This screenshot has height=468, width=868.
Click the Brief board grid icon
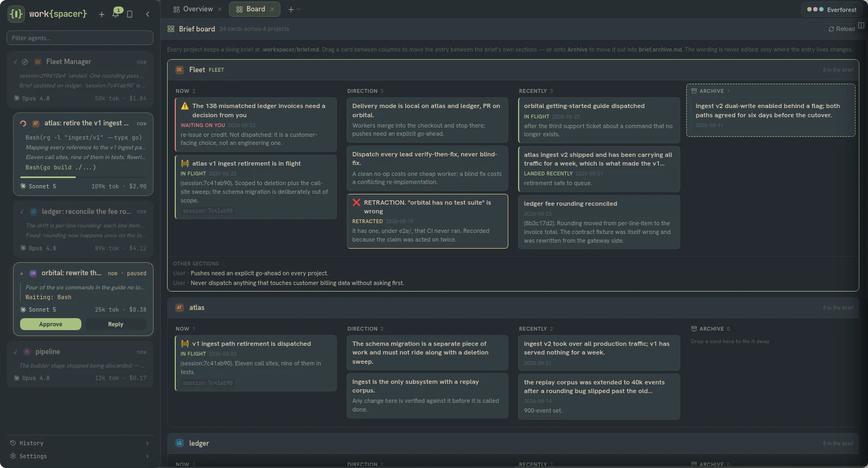(x=171, y=29)
